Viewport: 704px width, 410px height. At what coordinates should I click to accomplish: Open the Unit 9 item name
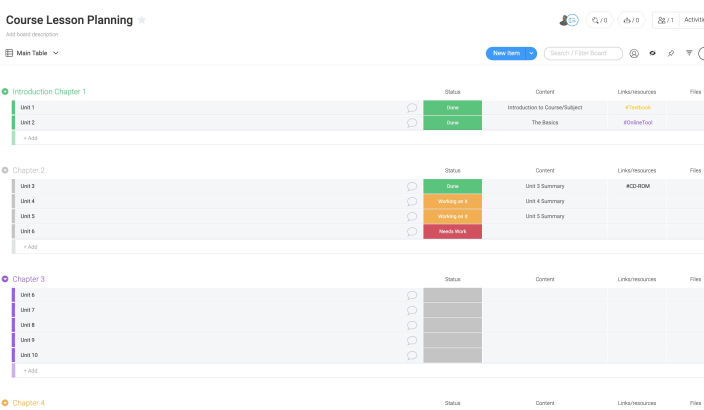[x=27, y=340]
